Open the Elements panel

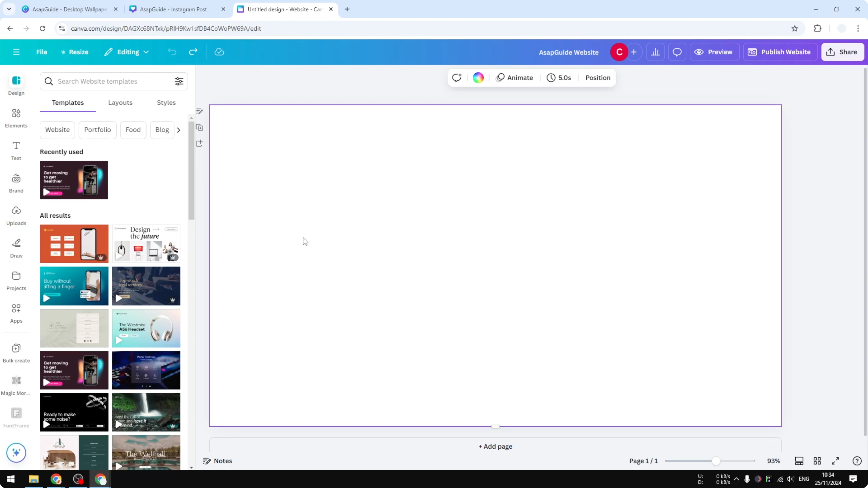(16, 118)
